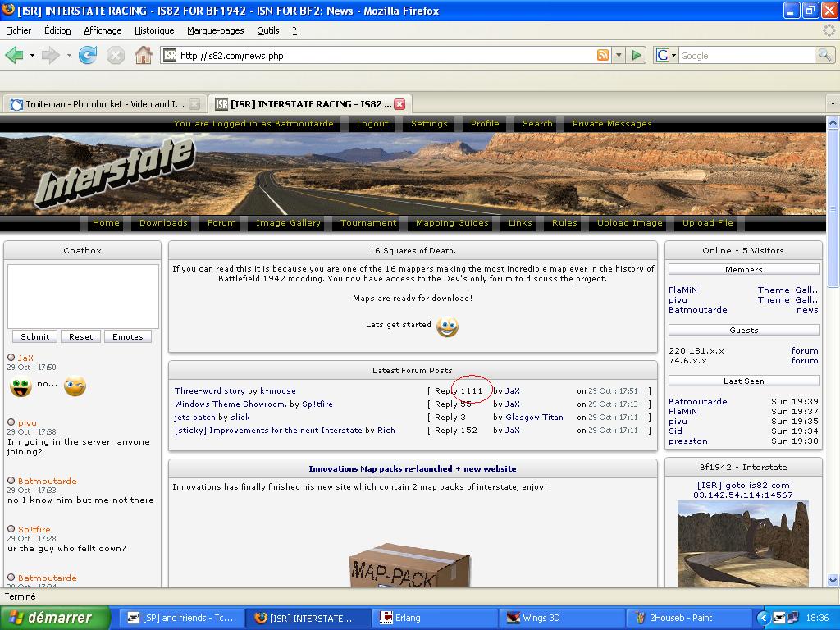This screenshot has width=840, height=630.
Task: Click the Reset button in Chatbox
Action: point(81,336)
